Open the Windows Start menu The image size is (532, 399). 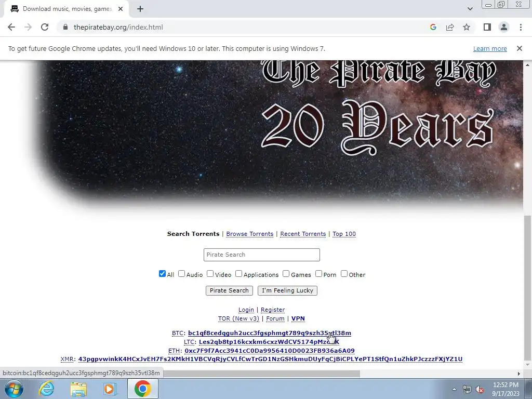pyautogui.click(x=14, y=389)
